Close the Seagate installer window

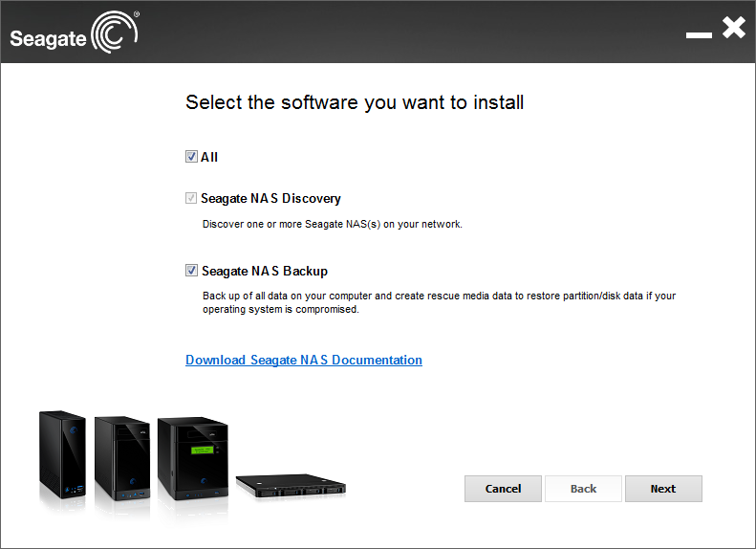tap(734, 28)
